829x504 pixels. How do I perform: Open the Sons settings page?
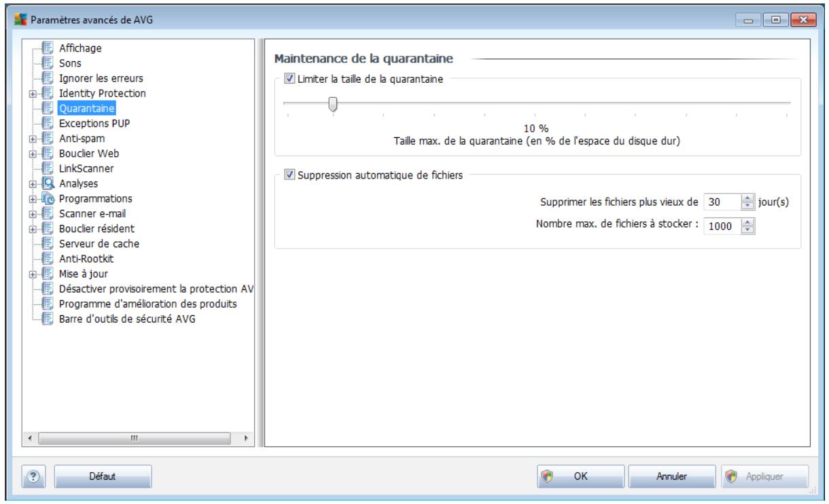click(x=69, y=62)
